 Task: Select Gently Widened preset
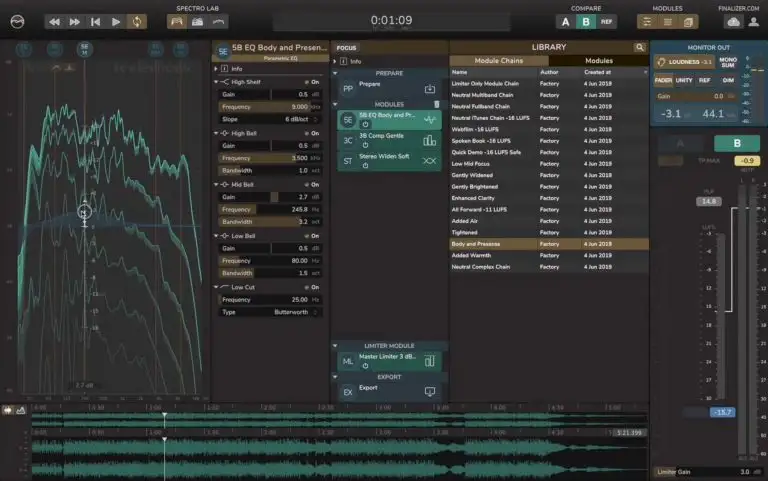tap(549, 175)
